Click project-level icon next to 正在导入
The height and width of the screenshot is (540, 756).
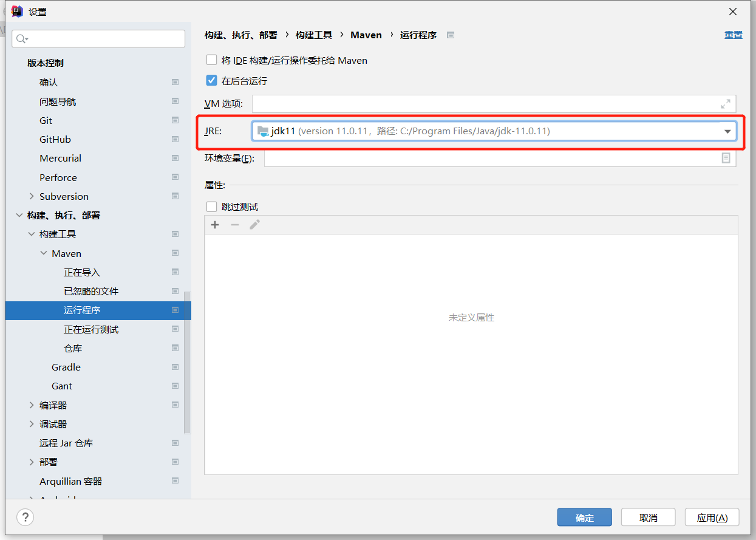175,272
